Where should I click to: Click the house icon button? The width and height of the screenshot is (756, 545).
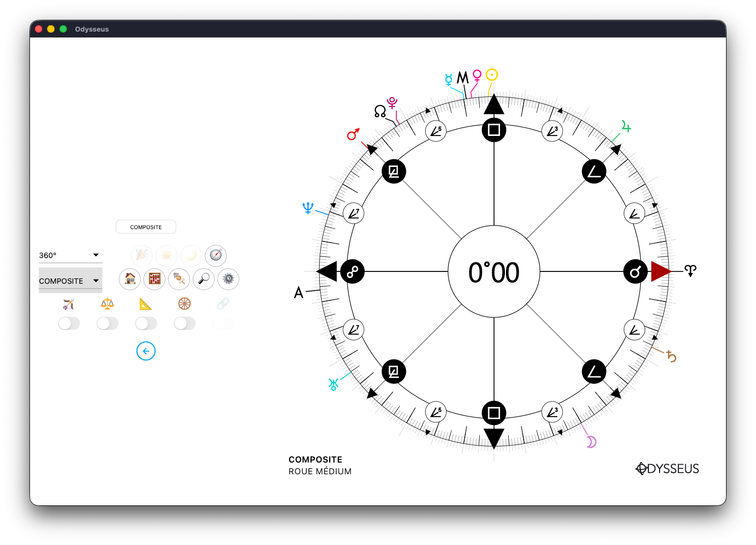[x=130, y=279]
